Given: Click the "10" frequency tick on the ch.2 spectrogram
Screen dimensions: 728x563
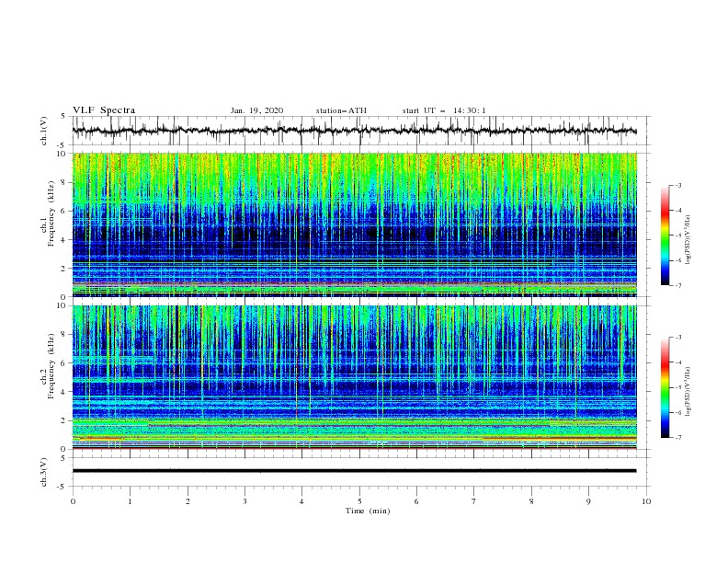Looking at the screenshot, I should pyautogui.click(x=62, y=305).
